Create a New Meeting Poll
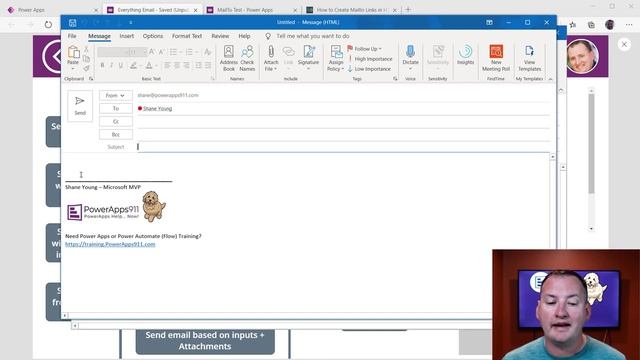This screenshot has height=360, width=640. tap(496, 58)
